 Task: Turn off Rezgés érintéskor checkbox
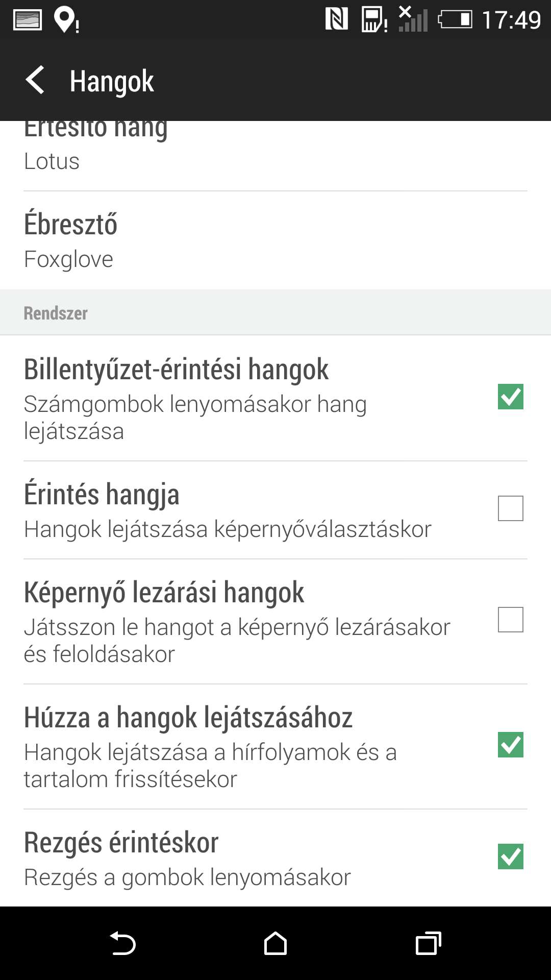[510, 856]
